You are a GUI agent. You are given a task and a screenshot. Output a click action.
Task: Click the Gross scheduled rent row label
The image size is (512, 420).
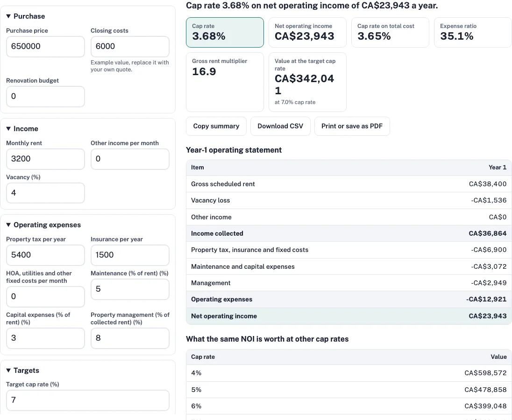point(223,184)
